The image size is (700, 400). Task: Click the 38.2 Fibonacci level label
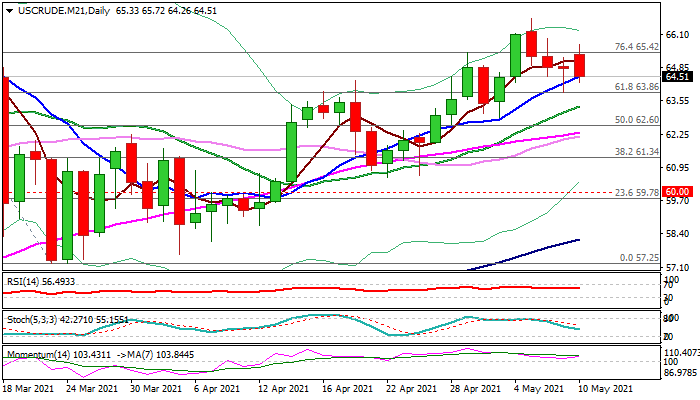635,151
